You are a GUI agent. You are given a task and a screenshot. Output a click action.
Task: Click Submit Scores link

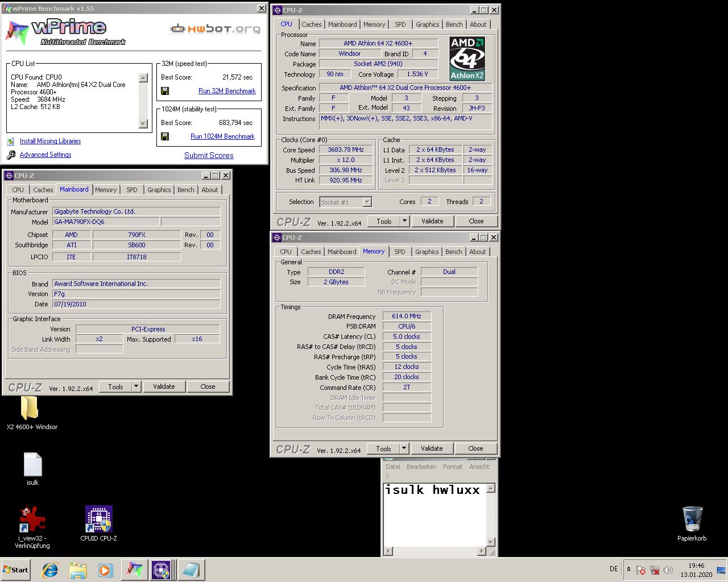click(209, 155)
